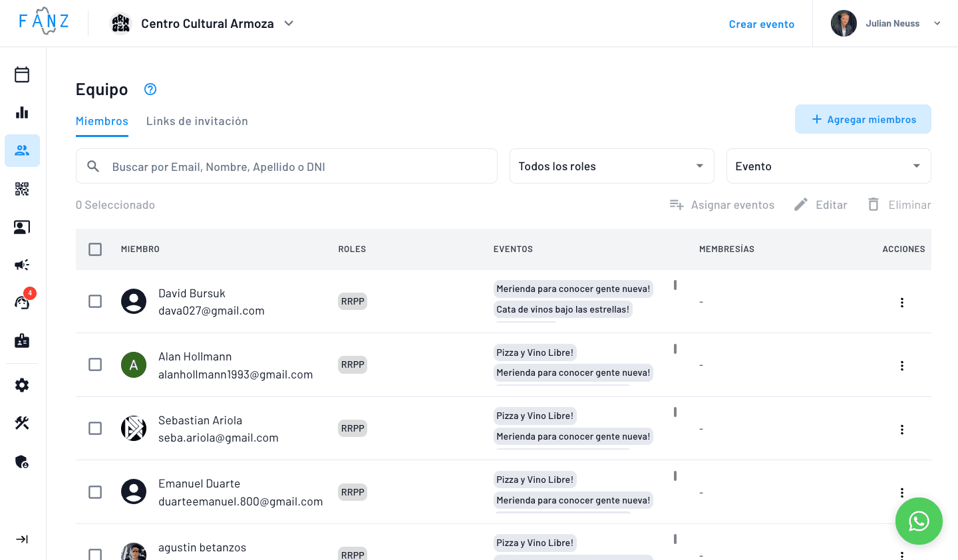Select the Miembros tab
Viewport: 958px width, 560px height.
pyautogui.click(x=102, y=121)
